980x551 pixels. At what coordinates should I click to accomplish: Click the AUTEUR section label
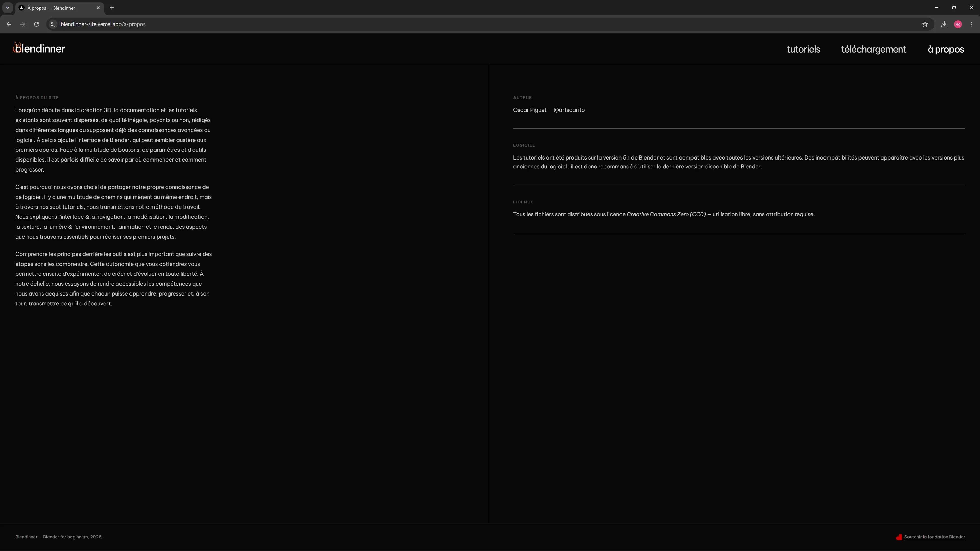point(522,98)
